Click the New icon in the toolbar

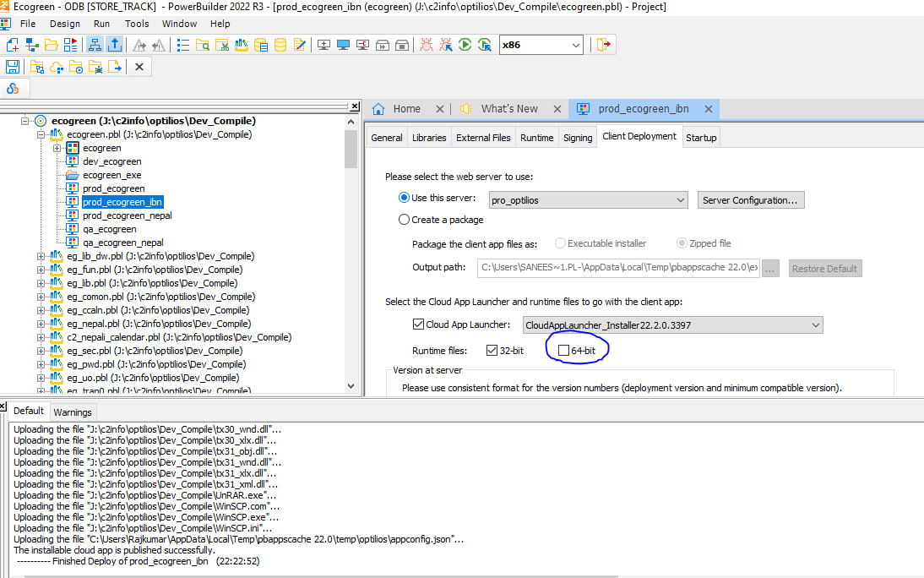coord(13,45)
